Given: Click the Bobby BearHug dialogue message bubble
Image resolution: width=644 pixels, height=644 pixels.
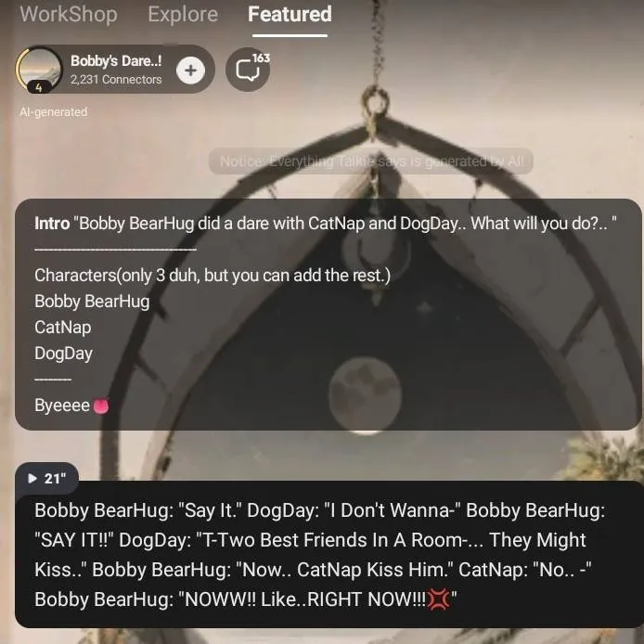Looking at the screenshot, I should tap(328, 554).
